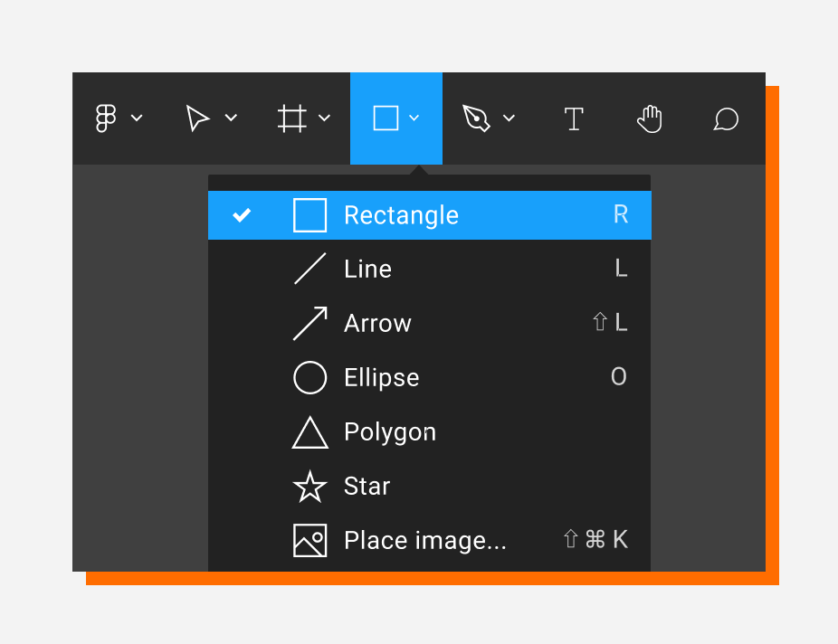This screenshot has width=838, height=644.
Task: Activate the Text tool
Action: [x=574, y=118]
